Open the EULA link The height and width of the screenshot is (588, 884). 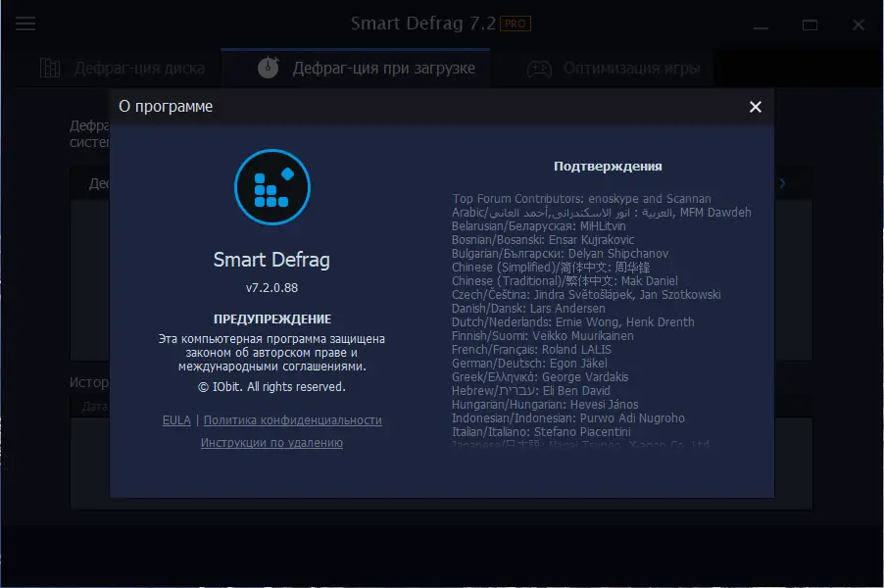[x=176, y=419]
